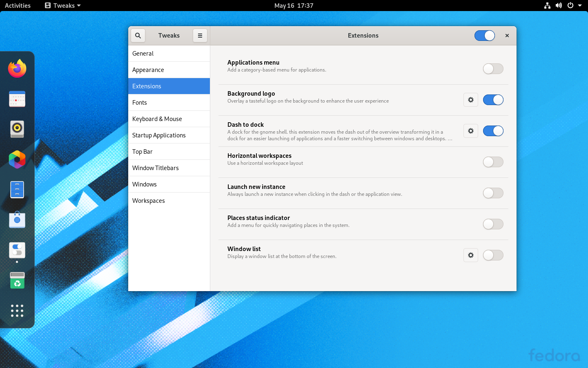Open Rhythmbox speaker icon in dock
Viewport: 588px width, 368px height.
[x=17, y=129]
